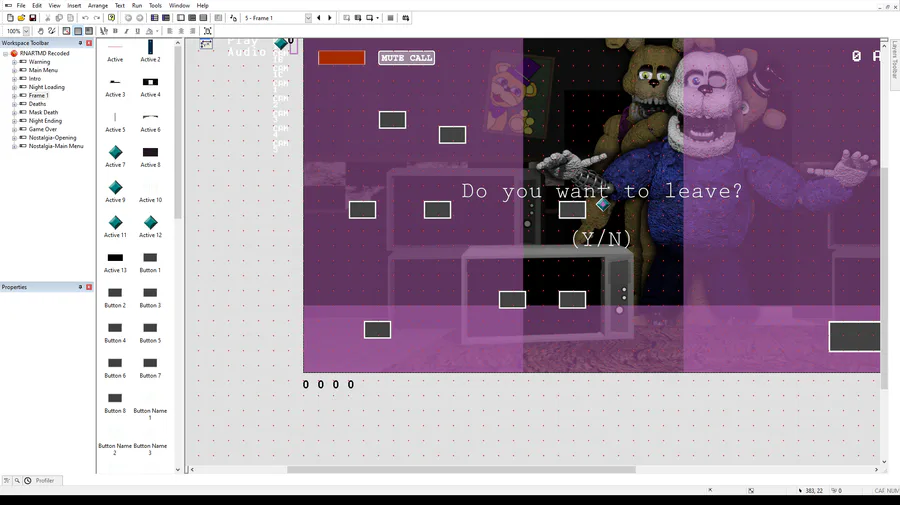Open the File menu
900x505 pixels.
21,5
